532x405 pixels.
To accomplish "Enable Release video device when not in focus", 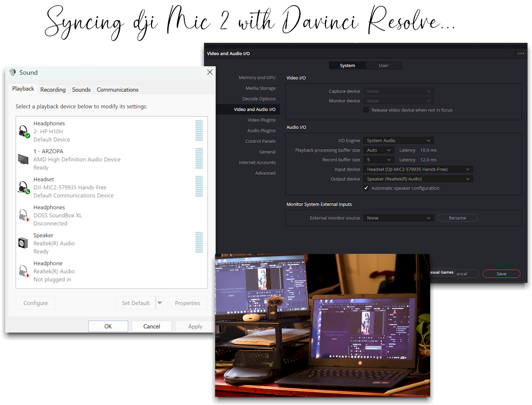I will click(366, 110).
